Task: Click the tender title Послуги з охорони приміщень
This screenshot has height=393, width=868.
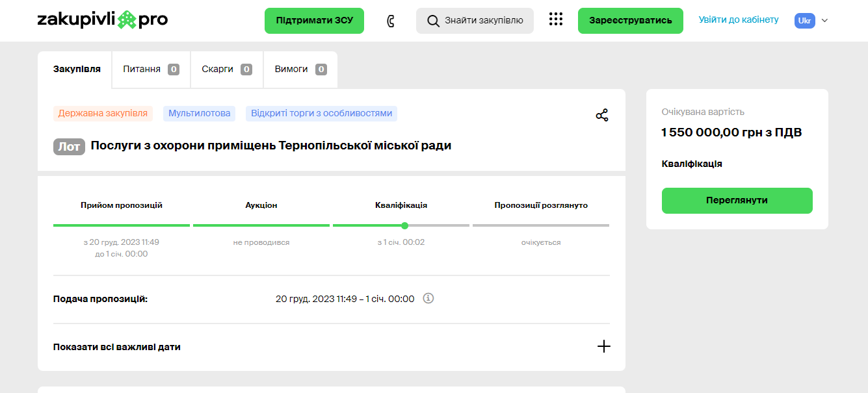Action: click(x=271, y=146)
